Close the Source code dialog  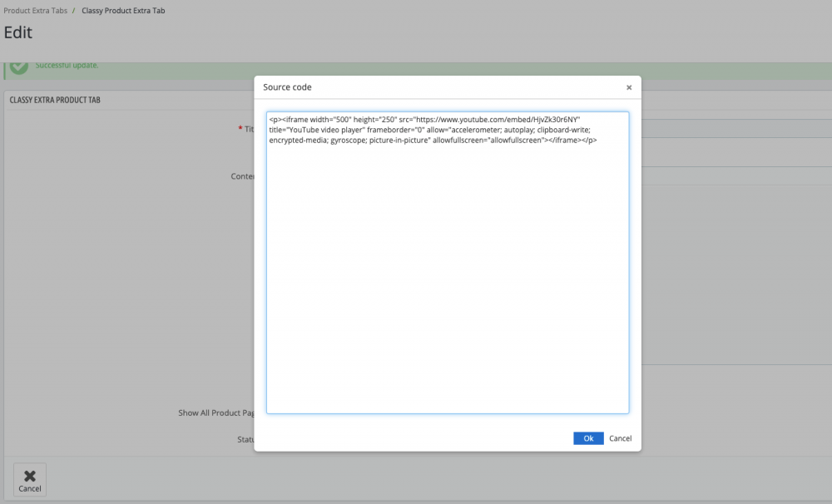[x=629, y=86]
